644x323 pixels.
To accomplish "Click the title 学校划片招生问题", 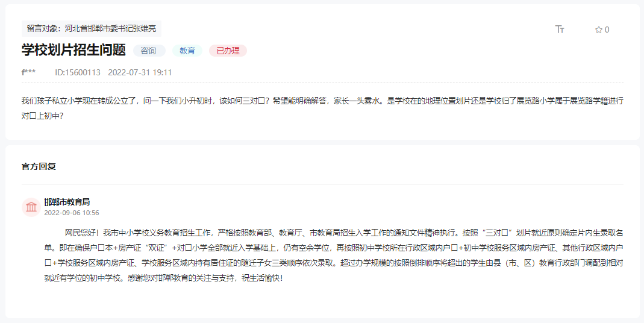I will (x=73, y=50).
